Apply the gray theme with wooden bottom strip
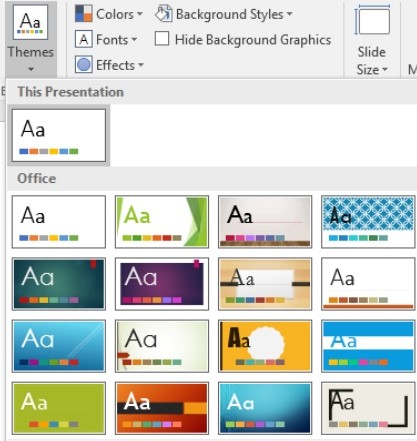The image size is (417, 441). click(x=265, y=222)
